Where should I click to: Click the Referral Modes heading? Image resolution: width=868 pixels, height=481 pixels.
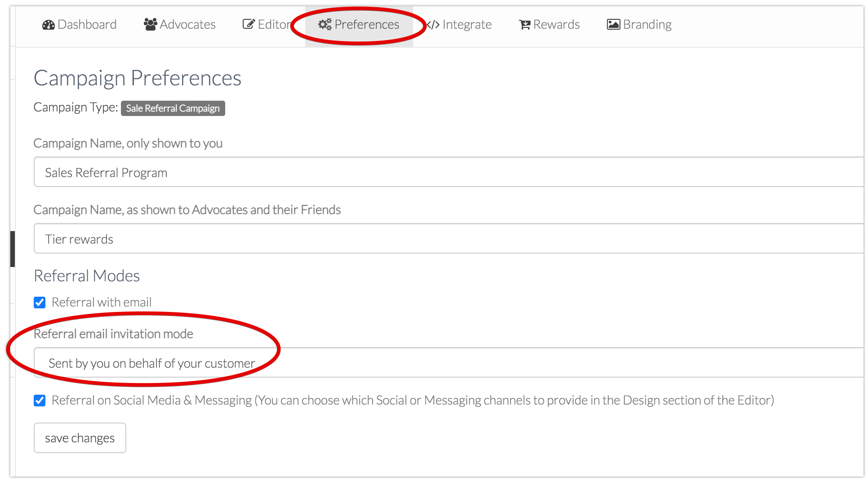click(87, 276)
